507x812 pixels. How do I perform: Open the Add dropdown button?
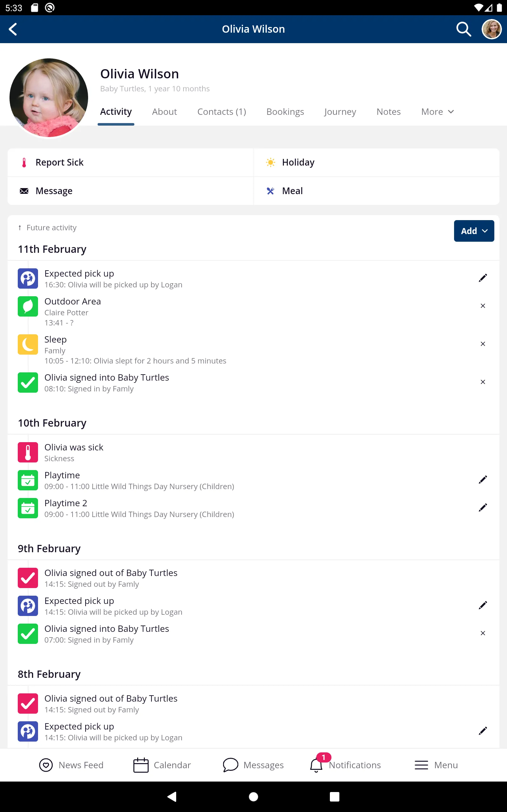click(473, 231)
